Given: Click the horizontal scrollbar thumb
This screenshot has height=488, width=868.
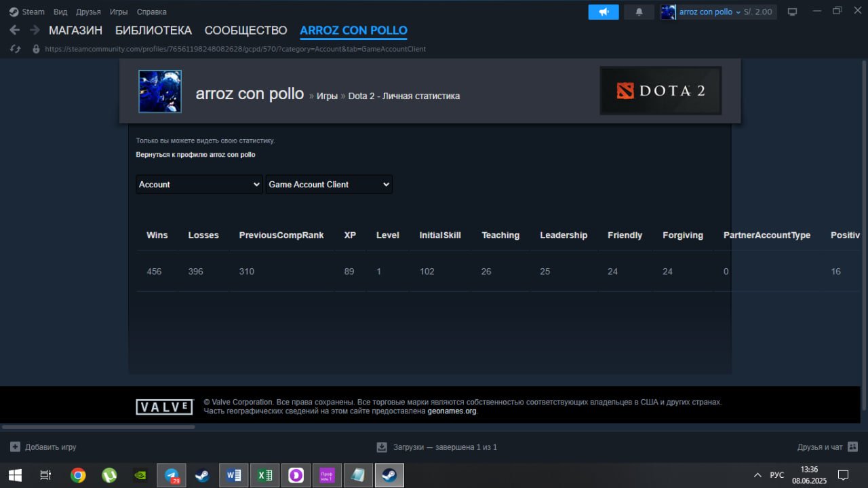Looking at the screenshot, I should (x=98, y=427).
